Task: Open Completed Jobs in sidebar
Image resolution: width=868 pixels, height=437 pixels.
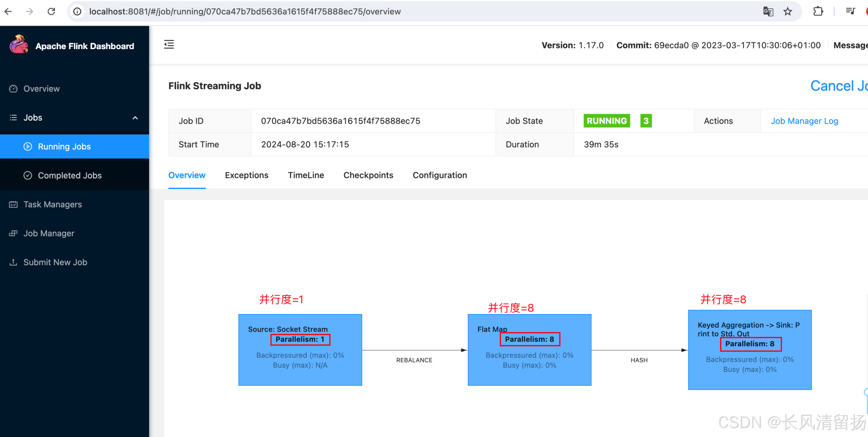Action: 70,175
